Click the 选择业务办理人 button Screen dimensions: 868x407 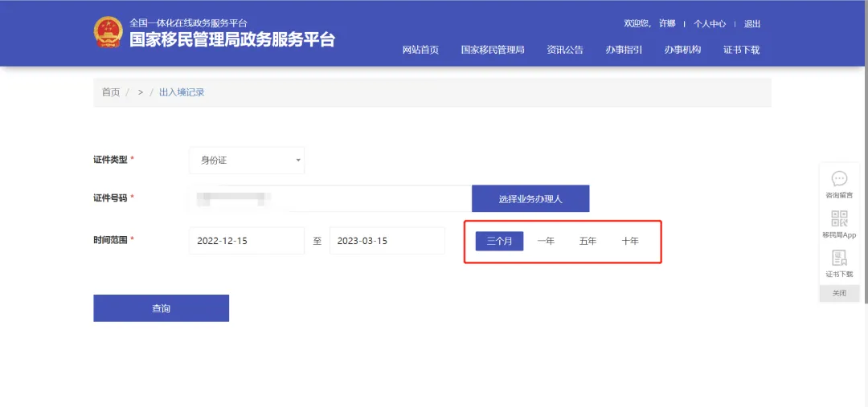[530, 198]
